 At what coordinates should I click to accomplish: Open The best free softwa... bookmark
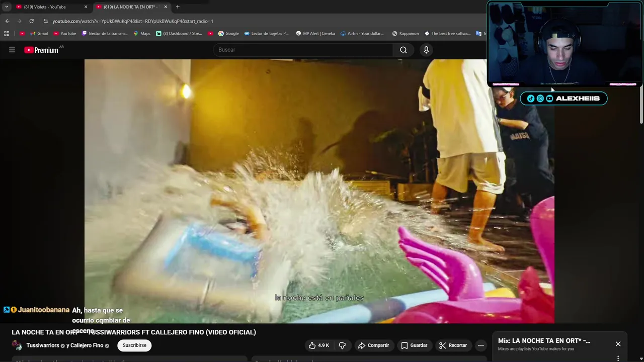click(x=447, y=34)
